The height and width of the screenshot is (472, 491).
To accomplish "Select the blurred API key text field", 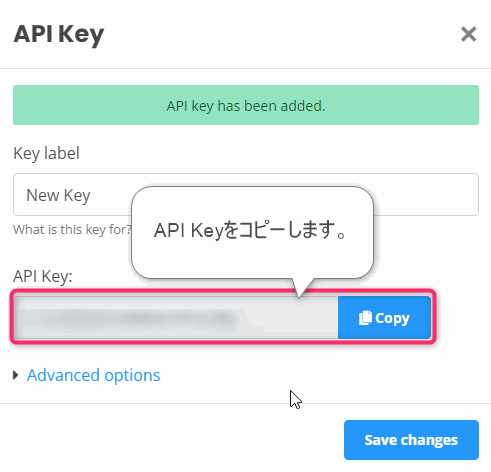I will pyautogui.click(x=176, y=318).
